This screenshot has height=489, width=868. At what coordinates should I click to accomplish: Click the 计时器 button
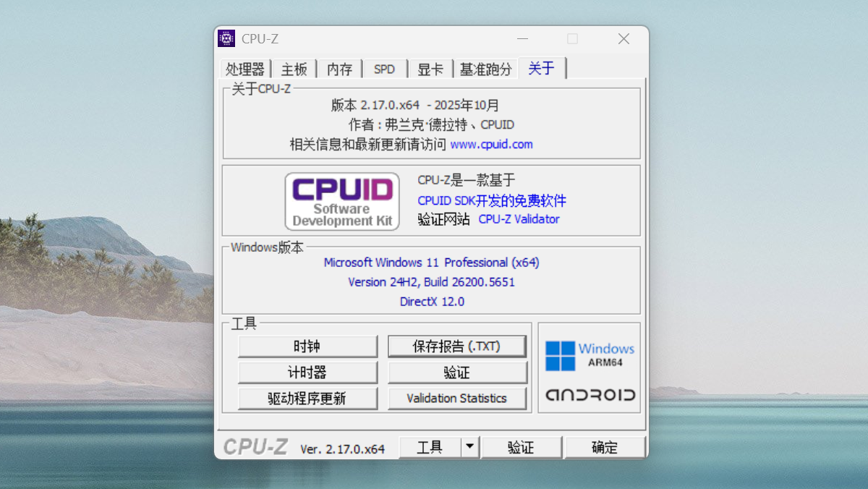point(307,373)
